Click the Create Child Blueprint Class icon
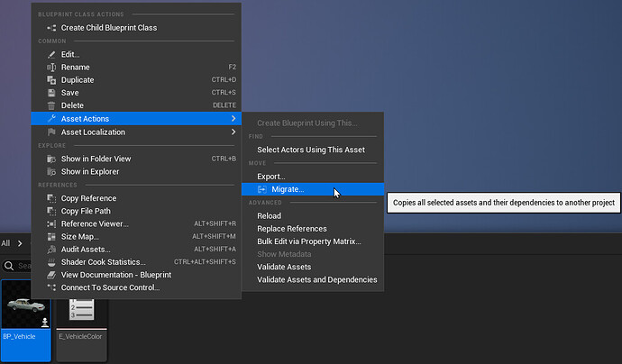622x364 pixels. (x=50, y=28)
